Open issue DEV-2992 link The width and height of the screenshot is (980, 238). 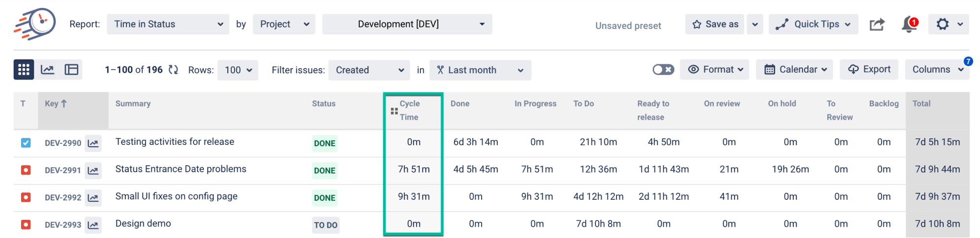(x=63, y=198)
